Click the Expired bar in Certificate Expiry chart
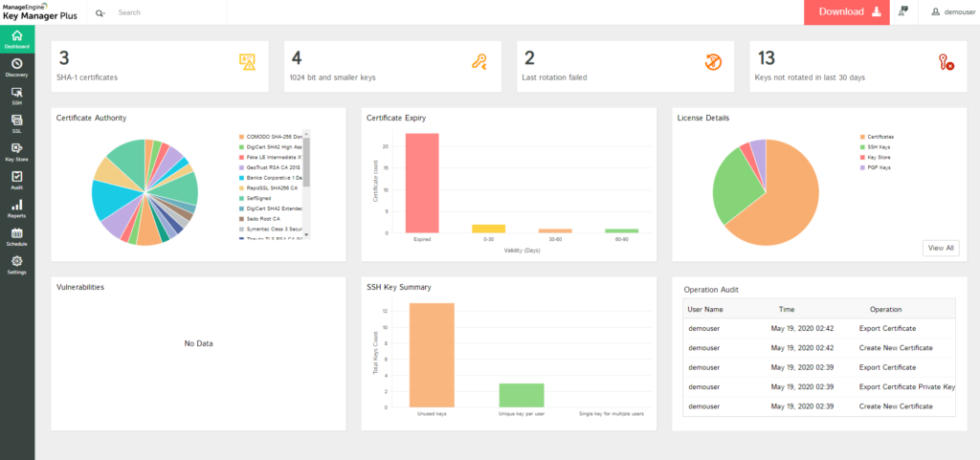Viewport: 980px width, 460px height. tap(422, 183)
